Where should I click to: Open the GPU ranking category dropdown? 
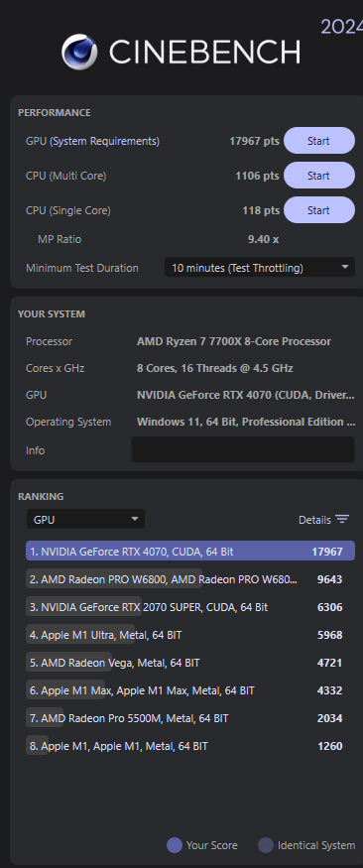tap(85, 519)
